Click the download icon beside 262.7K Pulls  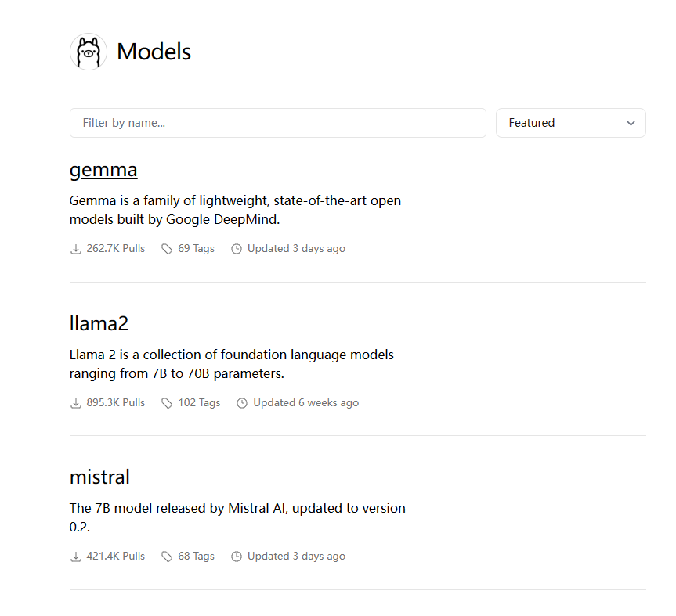(76, 249)
